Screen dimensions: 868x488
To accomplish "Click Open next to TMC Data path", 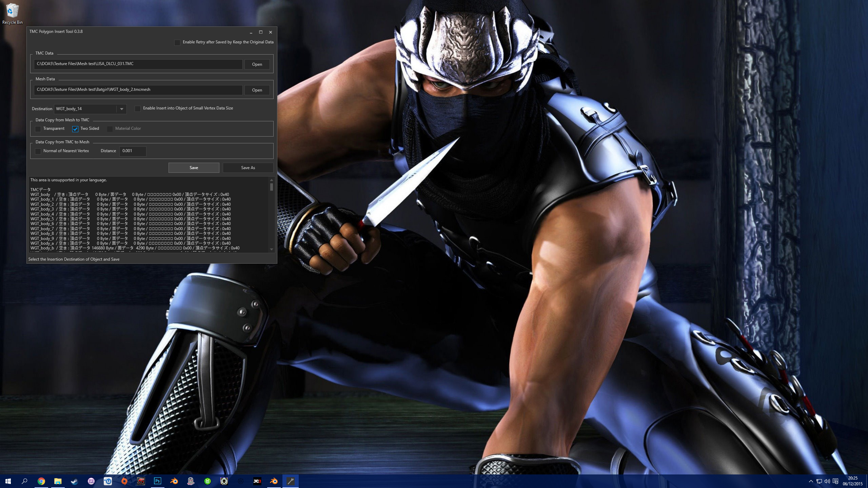I will [x=257, y=64].
